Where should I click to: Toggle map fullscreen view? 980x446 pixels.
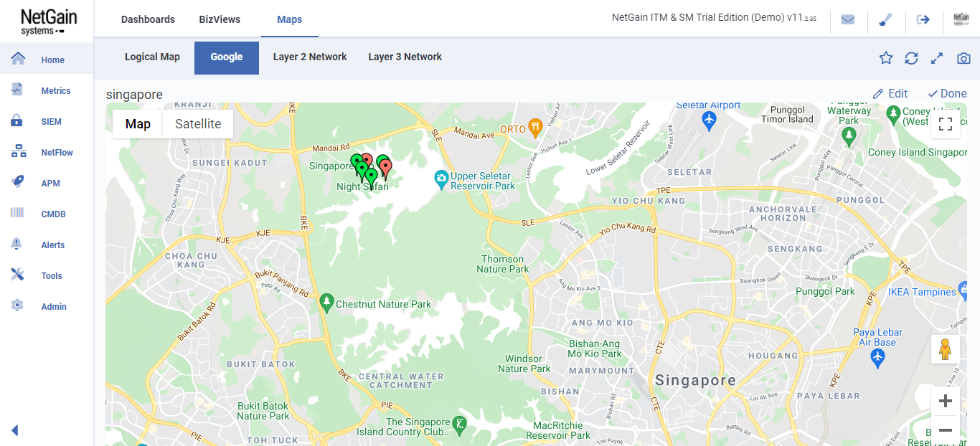pos(946,124)
